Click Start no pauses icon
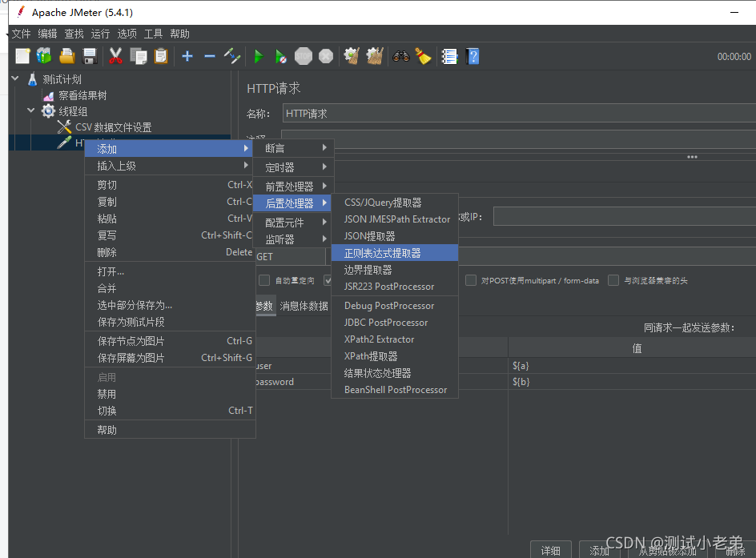This screenshot has width=756, height=558. (280, 56)
